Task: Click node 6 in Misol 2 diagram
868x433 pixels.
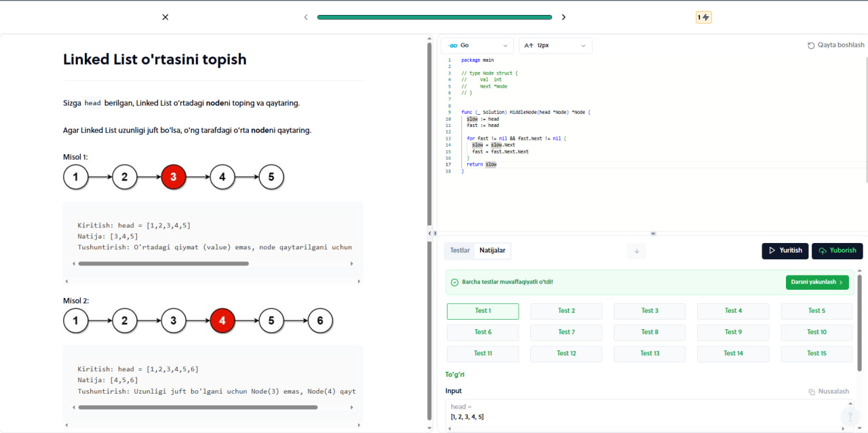Action: click(x=320, y=320)
